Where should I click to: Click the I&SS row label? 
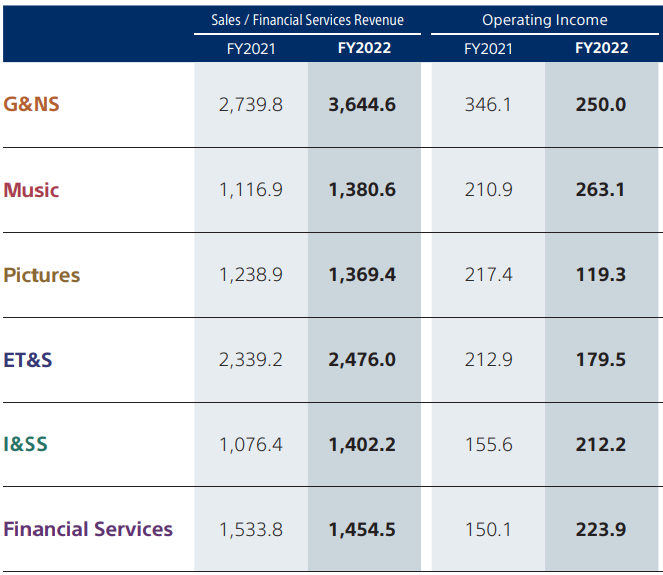click(x=26, y=444)
